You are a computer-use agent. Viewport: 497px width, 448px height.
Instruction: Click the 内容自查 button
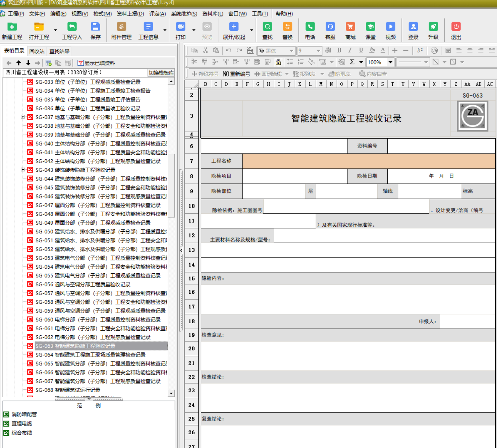pos(373,74)
